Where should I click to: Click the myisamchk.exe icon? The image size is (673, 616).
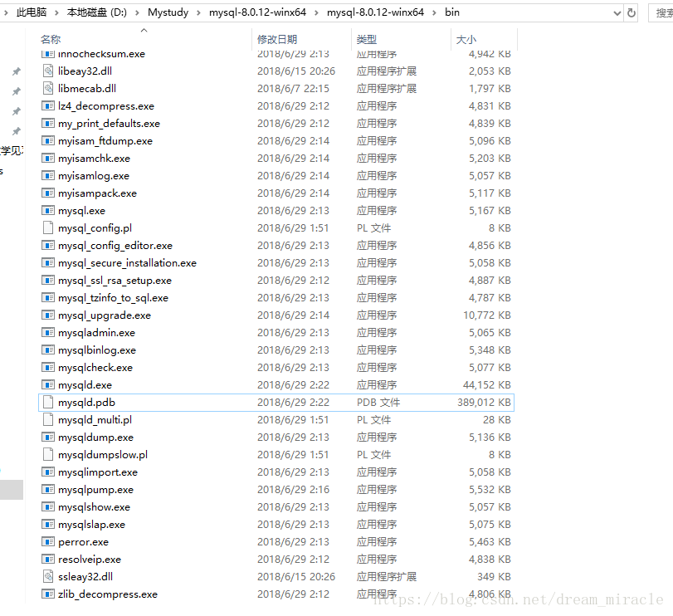[x=48, y=158]
